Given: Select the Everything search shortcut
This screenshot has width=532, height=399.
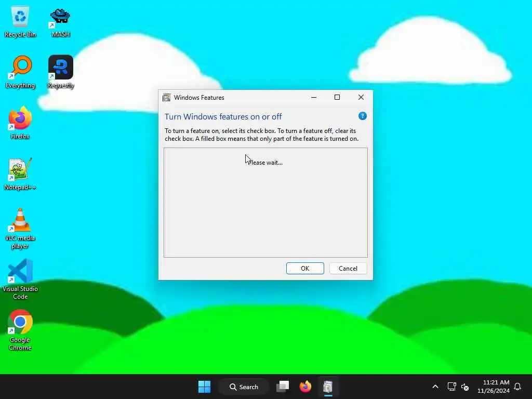Looking at the screenshot, I should [x=20, y=72].
